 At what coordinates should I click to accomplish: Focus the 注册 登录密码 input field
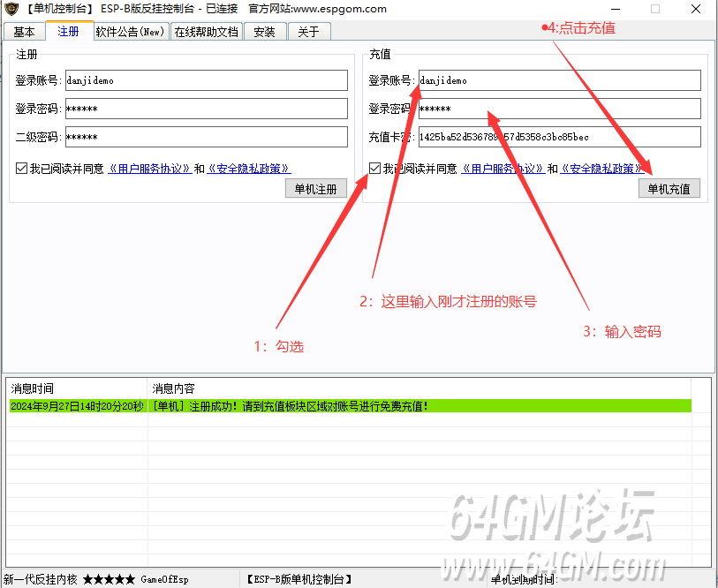[x=207, y=109]
